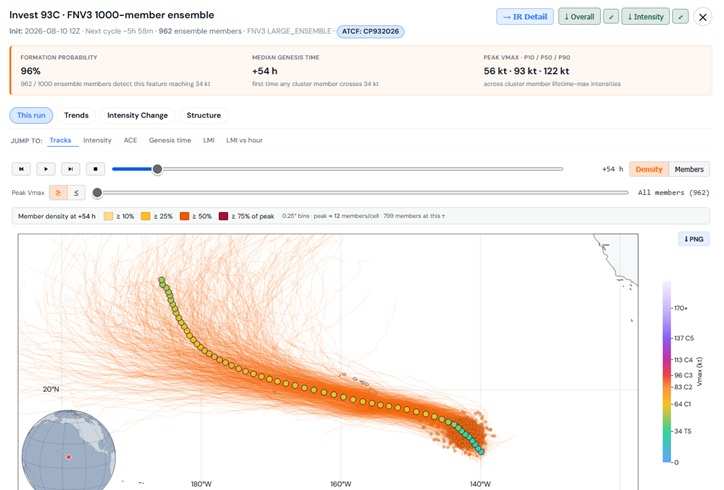Image resolution: width=724 pixels, height=490 pixels.
Task: Jump to the Genesis time section
Action: coord(170,140)
